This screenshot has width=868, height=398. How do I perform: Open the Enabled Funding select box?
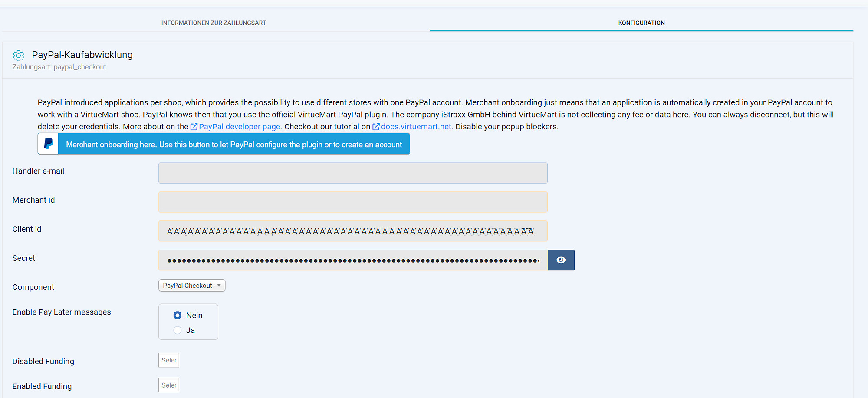169,385
